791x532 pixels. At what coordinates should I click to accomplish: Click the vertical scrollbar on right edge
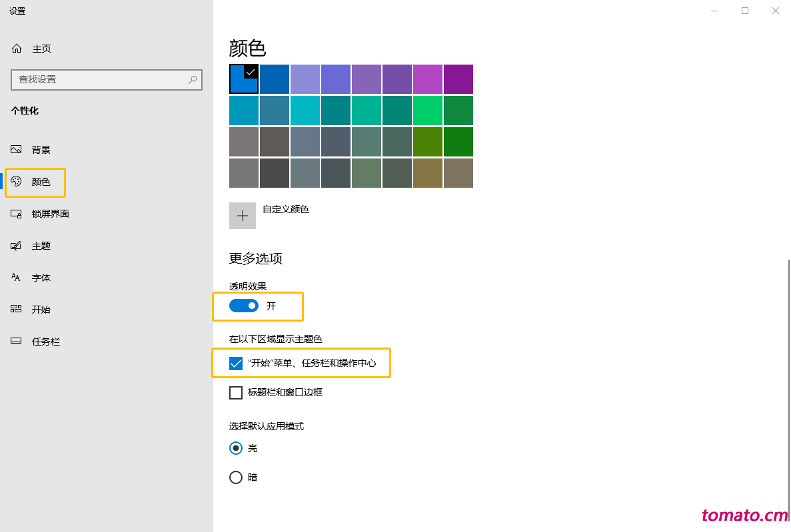click(x=788, y=391)
